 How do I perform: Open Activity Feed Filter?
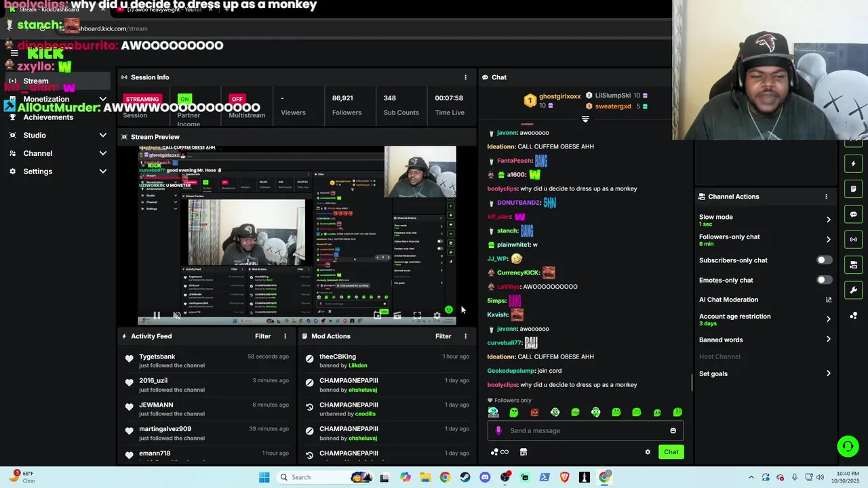point(262,336)
